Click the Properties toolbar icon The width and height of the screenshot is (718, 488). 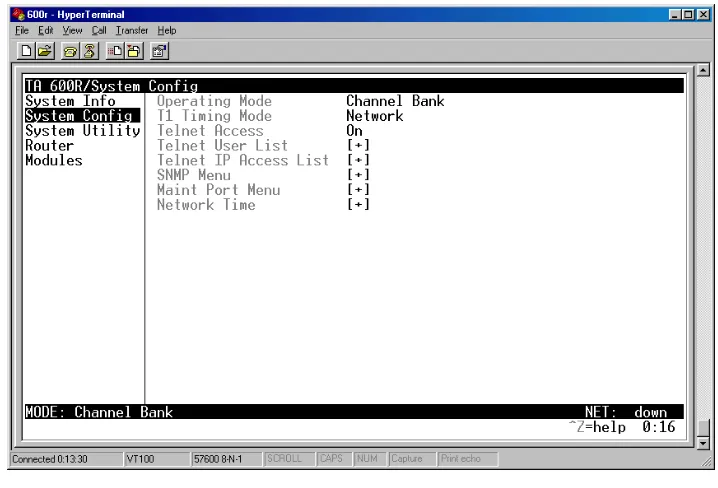[159, 51]
